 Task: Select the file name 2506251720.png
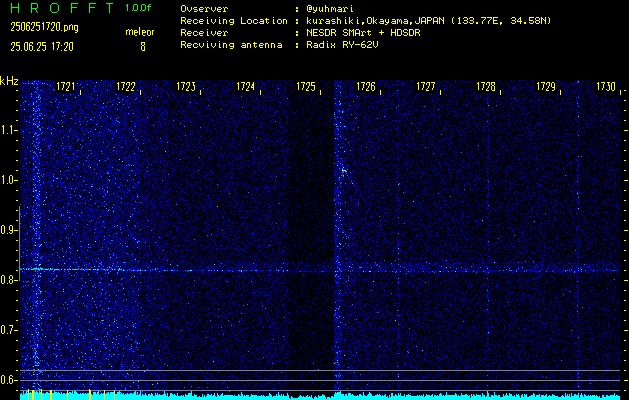click(44, 27)
